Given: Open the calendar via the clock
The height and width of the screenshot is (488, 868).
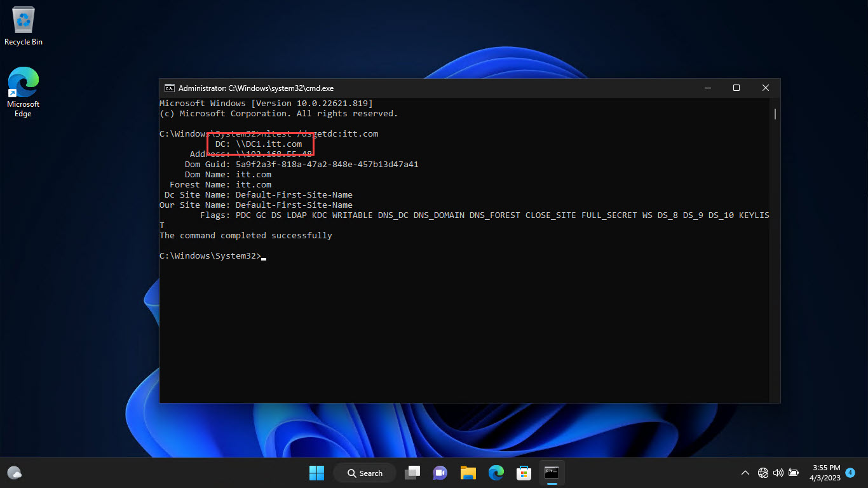Looking at the screenshot, I should [826, 473].
